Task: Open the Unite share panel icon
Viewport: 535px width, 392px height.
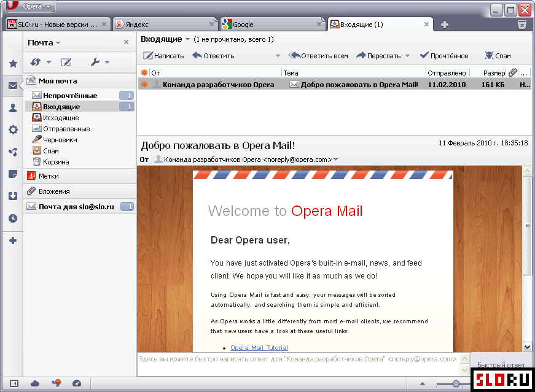Action: tap(13, 152)
